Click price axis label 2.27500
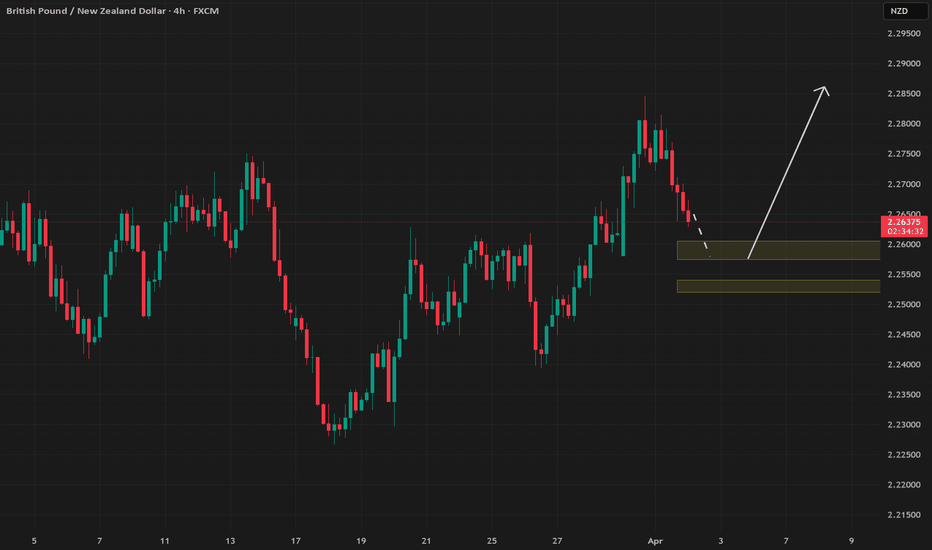Screen dimensions: 932x550 [x=903, y=153]
